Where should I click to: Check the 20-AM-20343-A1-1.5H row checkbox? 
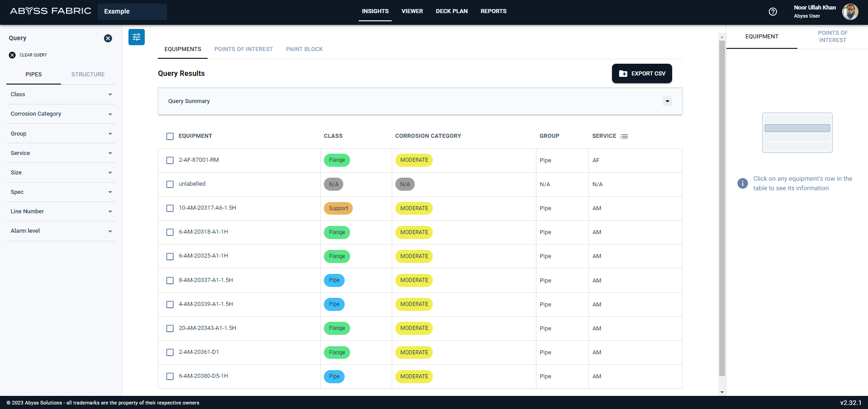pyautogui.click(x=170, y=329)
